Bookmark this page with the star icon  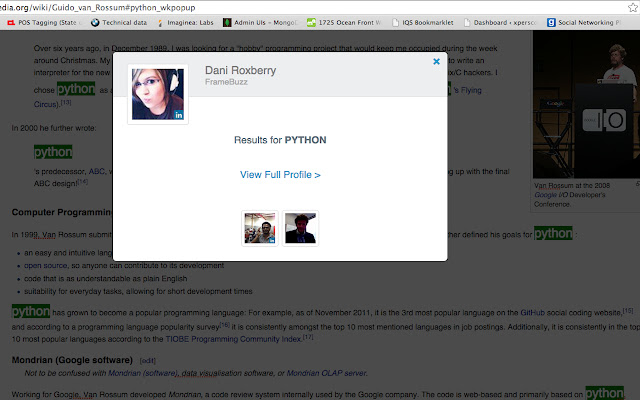[633, 7]
